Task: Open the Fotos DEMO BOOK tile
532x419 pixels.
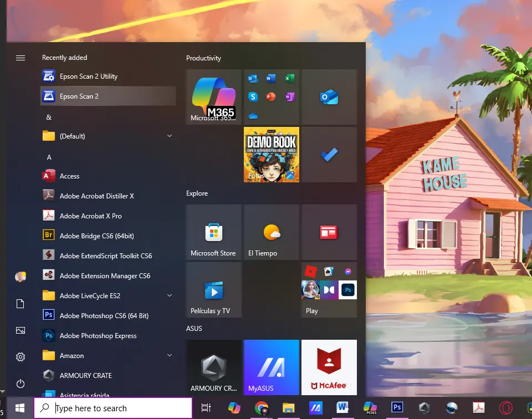Action: pyautogui.click(x=272, y=155)
